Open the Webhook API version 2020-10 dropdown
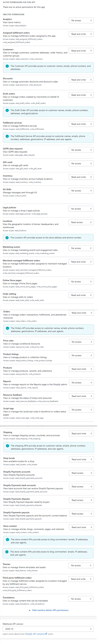The width and height of the screenshot is (99, 644). point(48,629)
